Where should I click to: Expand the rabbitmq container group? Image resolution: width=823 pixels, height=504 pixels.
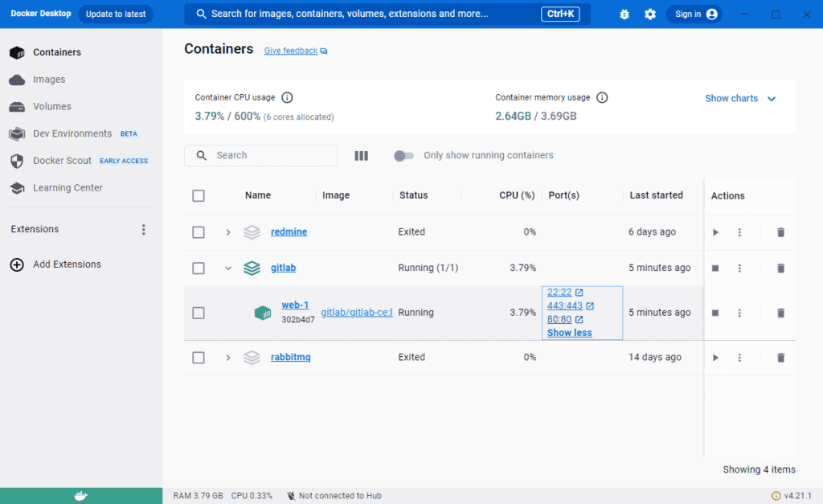tap(227, 358)
